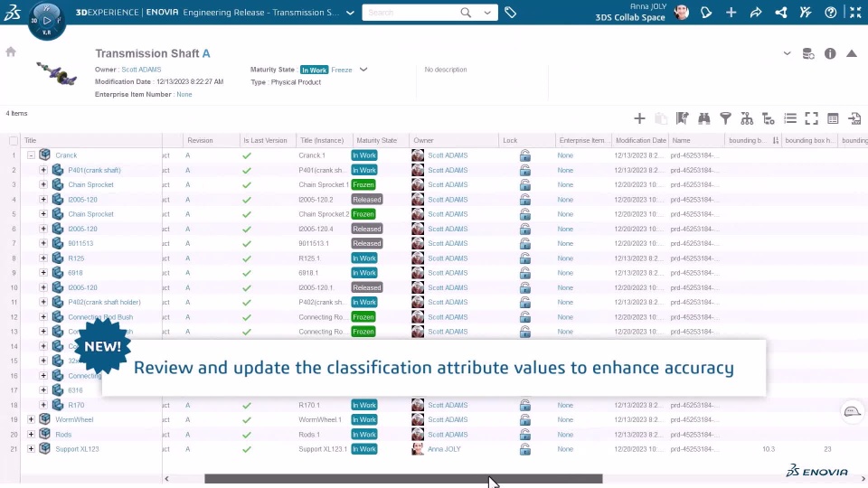Click the Released badge on 9011513.1
Image resolution: width=868 pixels, height=488 pixels.
(366, 243)
